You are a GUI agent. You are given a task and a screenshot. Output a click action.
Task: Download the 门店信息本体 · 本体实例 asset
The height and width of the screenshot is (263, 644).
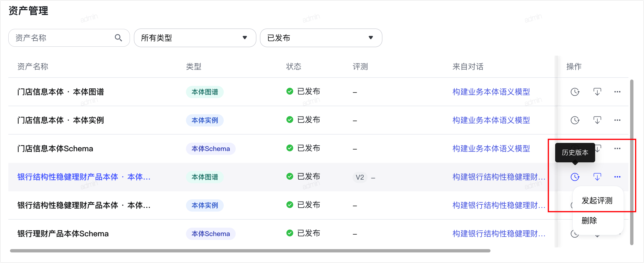(x=597, y=120)
